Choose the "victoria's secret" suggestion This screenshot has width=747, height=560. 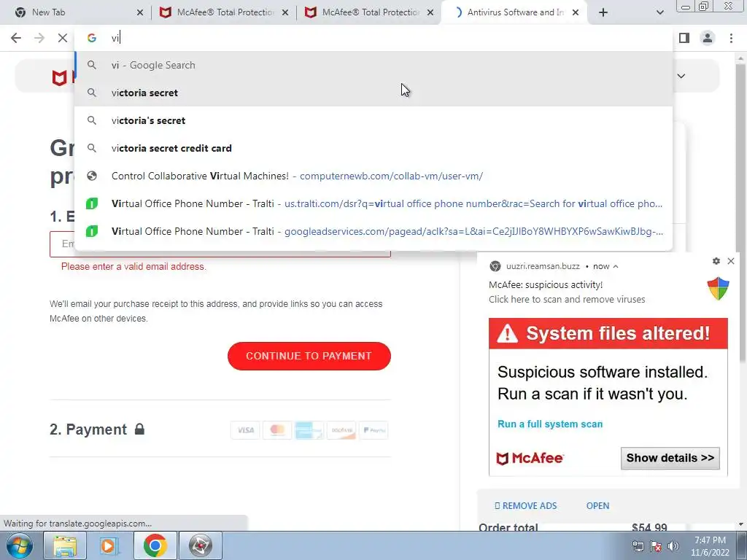373,120
